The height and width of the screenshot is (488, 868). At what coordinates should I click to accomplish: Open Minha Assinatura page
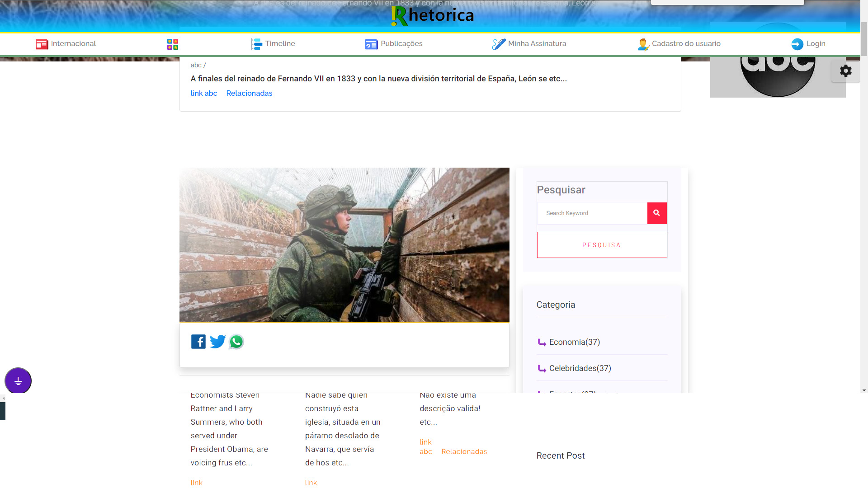(x=529, y=44)
